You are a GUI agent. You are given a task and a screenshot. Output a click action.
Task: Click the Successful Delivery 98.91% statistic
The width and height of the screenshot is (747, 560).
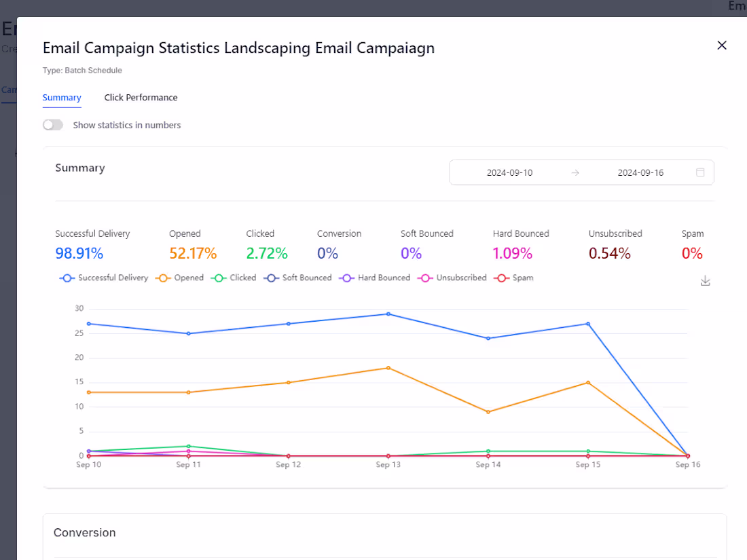click(79, 253)
